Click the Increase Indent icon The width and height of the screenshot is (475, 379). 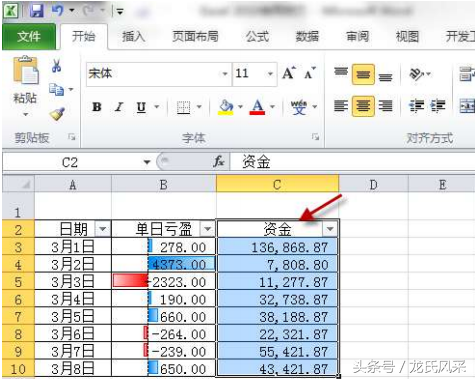coord(438,106)
